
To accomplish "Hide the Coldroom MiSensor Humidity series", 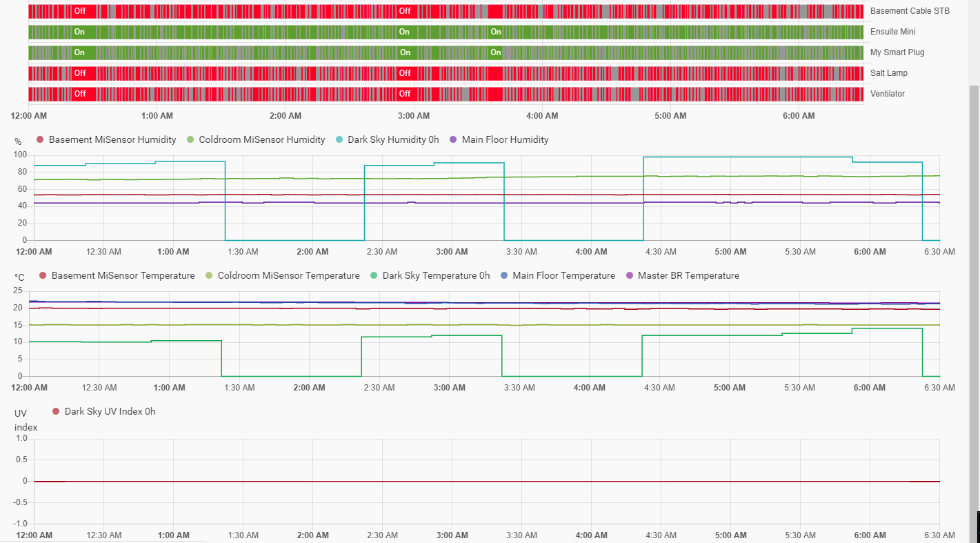I will tap(261, 140).
